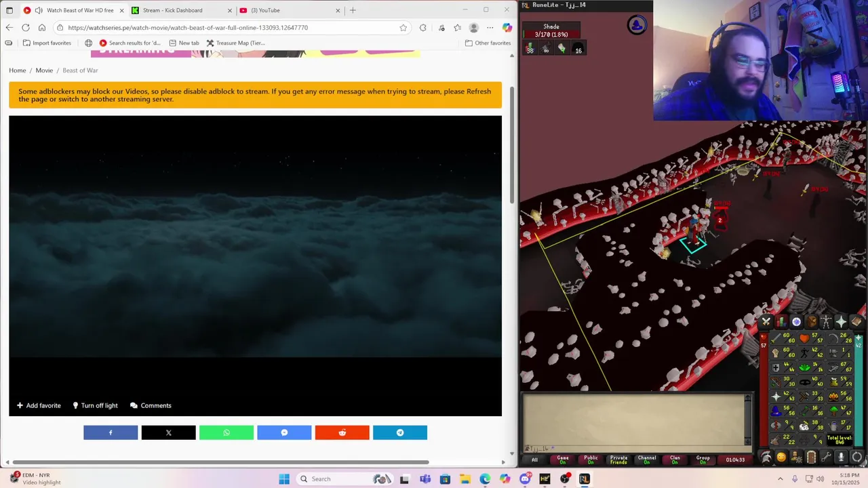Open the Emotes tab in RuneLite
Screen dimensions: 868x488
(x=841, y=457)
